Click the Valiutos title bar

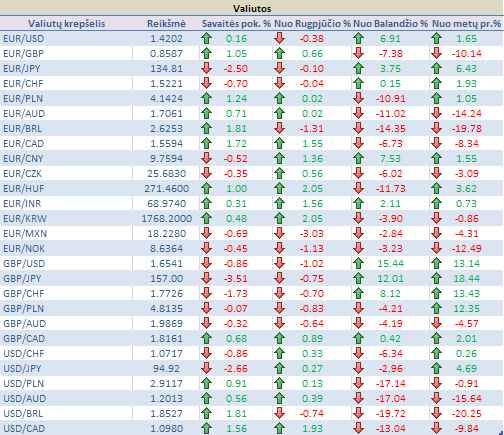tap(252, 8)
